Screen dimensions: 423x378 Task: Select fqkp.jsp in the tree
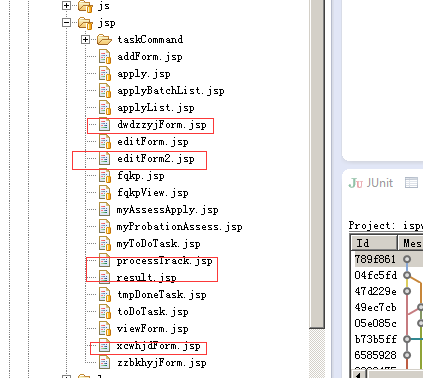(x=141, y=176)
